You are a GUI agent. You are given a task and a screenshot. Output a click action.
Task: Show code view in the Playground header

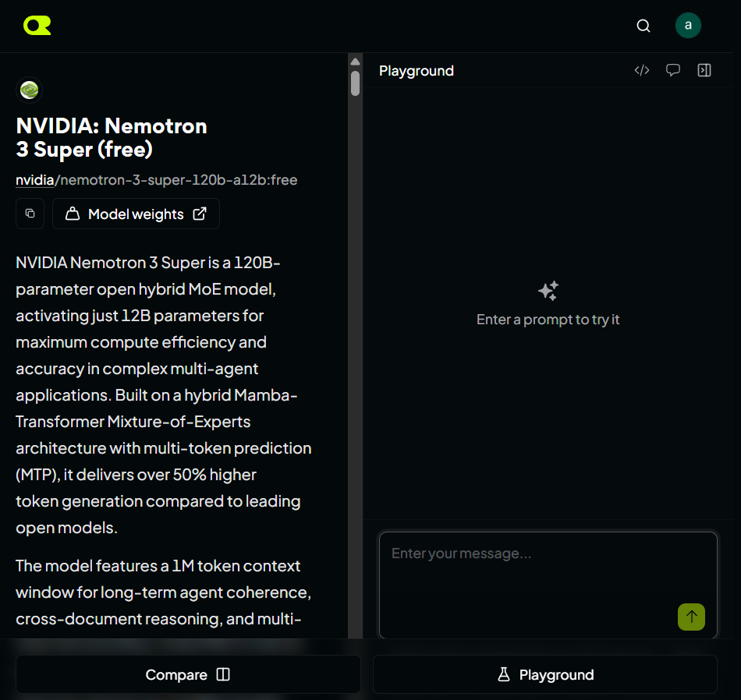[x=642, y=70]
